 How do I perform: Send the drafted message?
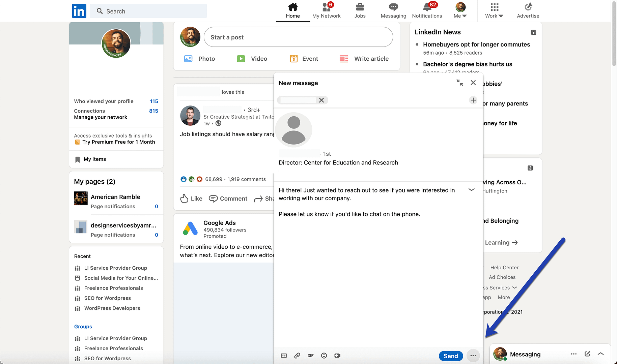coord(451,356)
